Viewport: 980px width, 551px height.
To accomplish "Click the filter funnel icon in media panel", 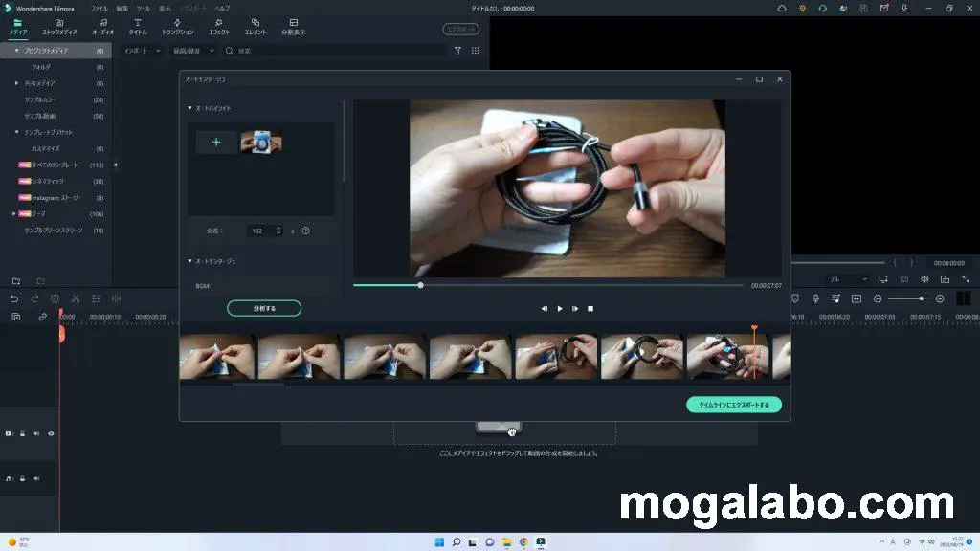I will pos(457,51).
